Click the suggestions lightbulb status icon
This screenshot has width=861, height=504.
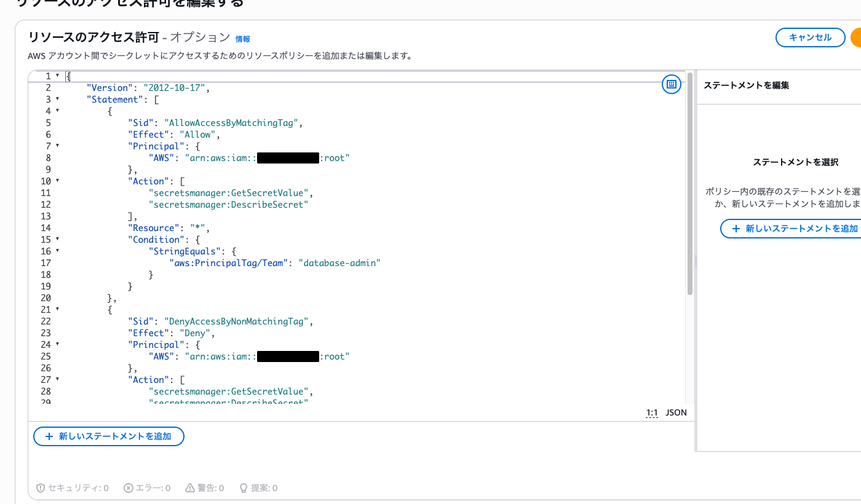(244, 488)
